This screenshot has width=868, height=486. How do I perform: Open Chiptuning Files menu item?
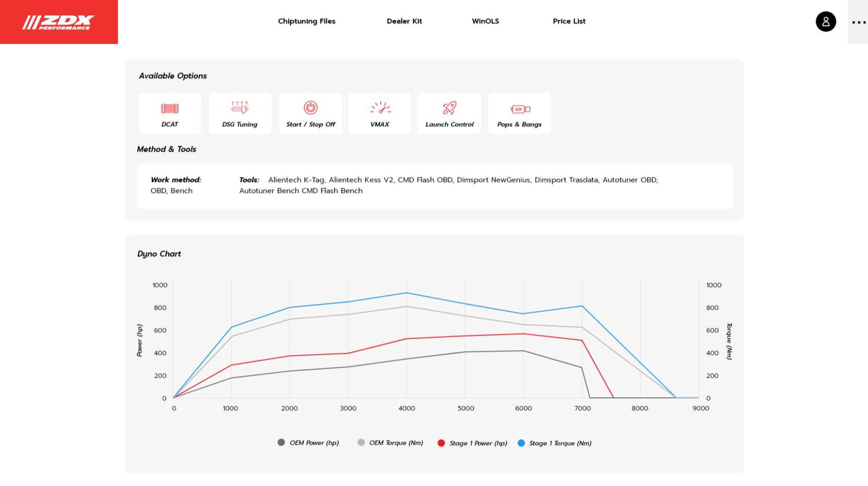(306, 21)
